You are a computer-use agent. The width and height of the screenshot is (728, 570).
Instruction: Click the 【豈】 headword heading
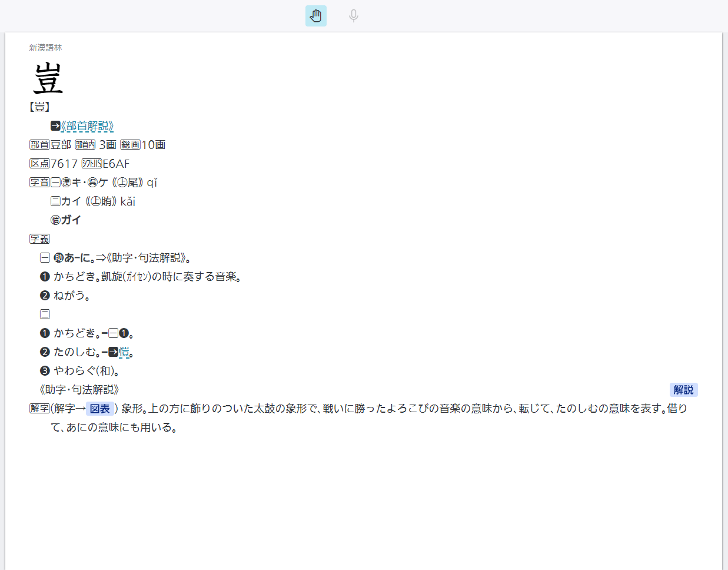tap(39, 107)
